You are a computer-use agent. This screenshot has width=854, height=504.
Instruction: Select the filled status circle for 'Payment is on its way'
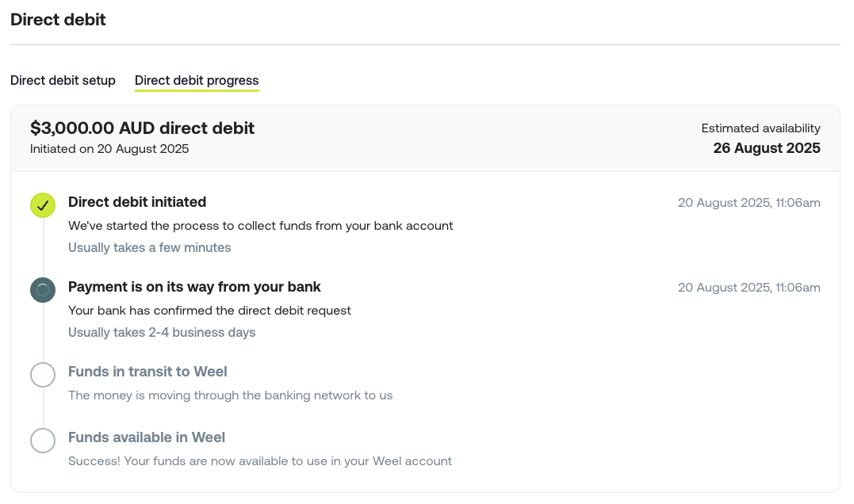click(43, 290)
